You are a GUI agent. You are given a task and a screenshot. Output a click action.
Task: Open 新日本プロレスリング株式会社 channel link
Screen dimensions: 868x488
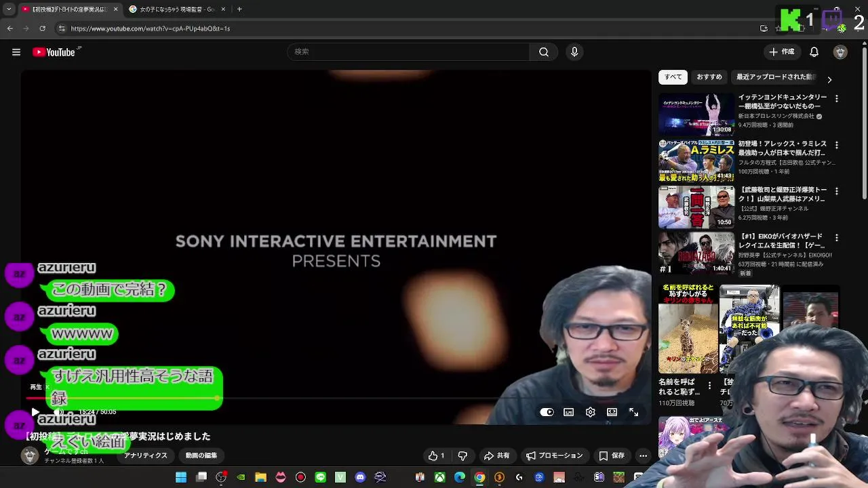click(776, 116)
